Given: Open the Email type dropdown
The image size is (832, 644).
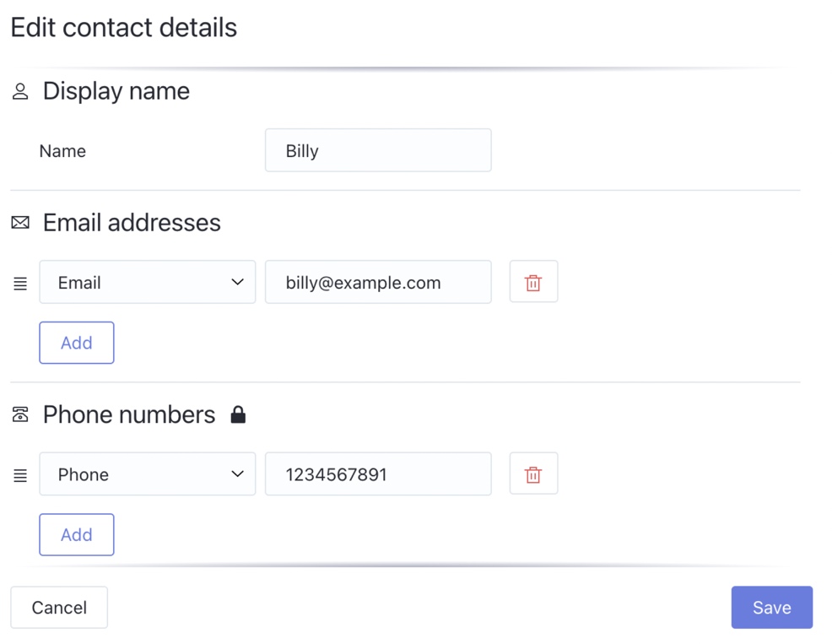Looking at the screenshot, I should [x=148, y=282].
